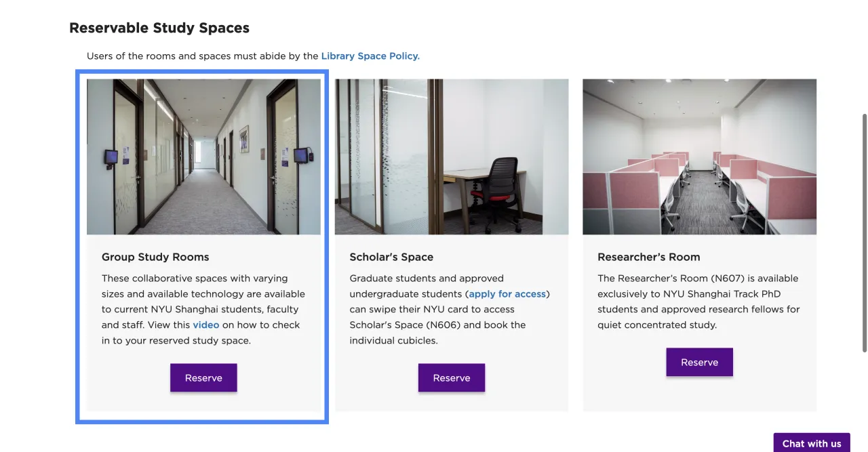Open the Library Space Policy link
The height and width of the screenshot is (452, 868).
point(370,56)
